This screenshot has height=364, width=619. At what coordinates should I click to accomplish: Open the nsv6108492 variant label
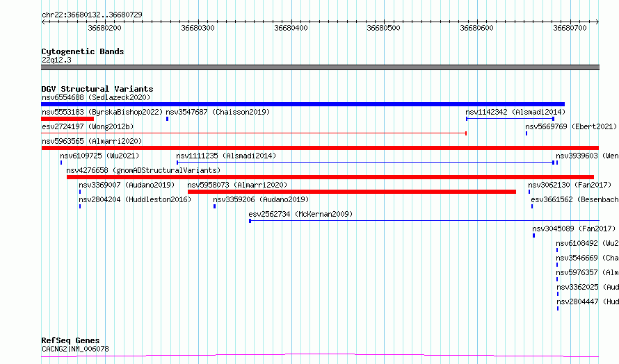pyautogui.click(x=588, y=243)
